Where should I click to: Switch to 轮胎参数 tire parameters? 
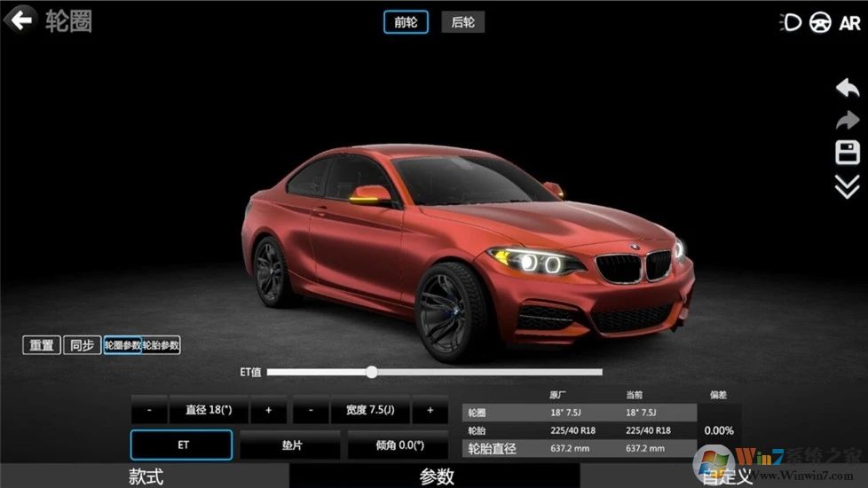[162, 345]
